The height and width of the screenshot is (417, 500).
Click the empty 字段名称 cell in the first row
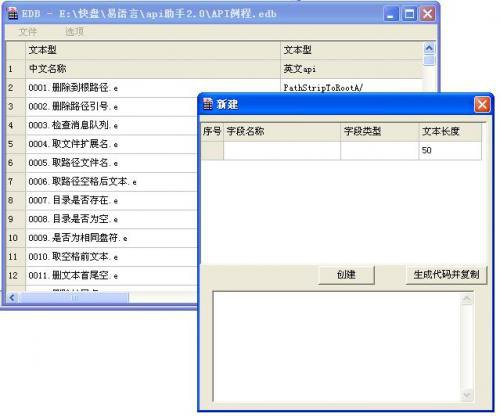click(x=282, y=151)
